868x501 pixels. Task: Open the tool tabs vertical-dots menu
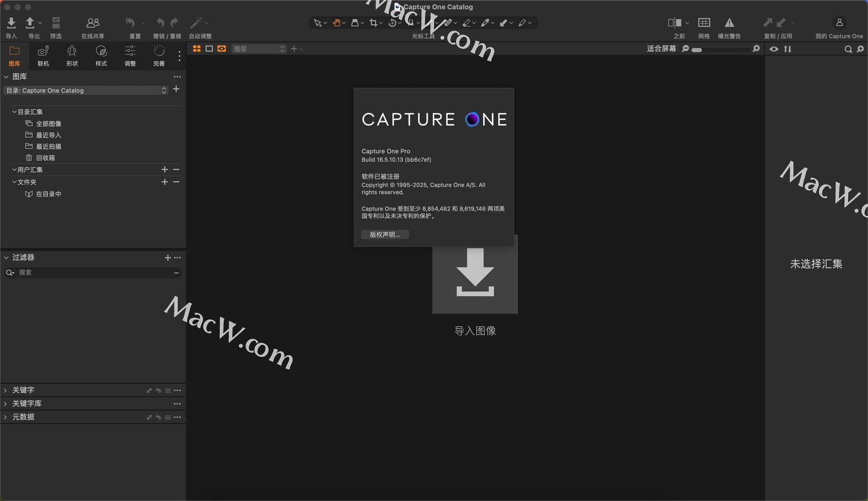click(x=179, y=56)
